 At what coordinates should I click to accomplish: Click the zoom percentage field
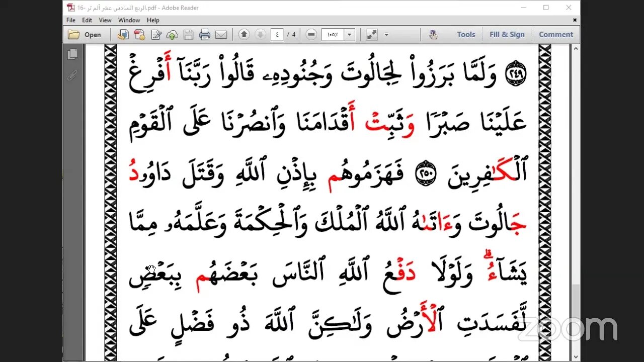tap(333, 35)
